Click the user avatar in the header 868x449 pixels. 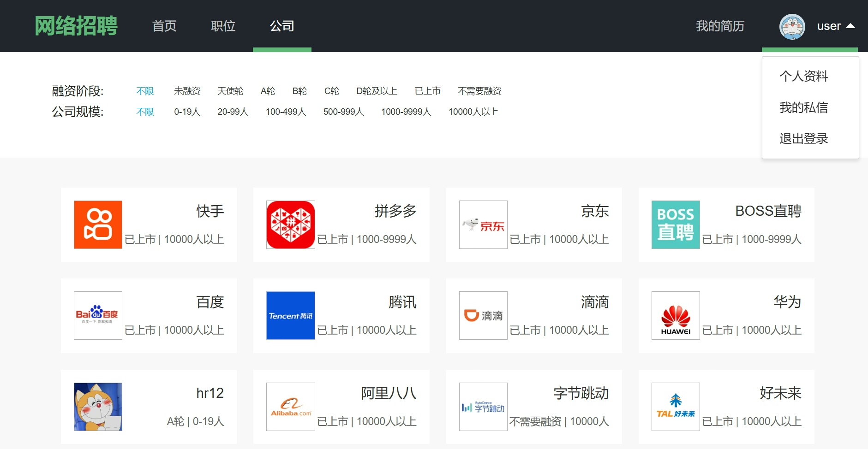[792, 26]
